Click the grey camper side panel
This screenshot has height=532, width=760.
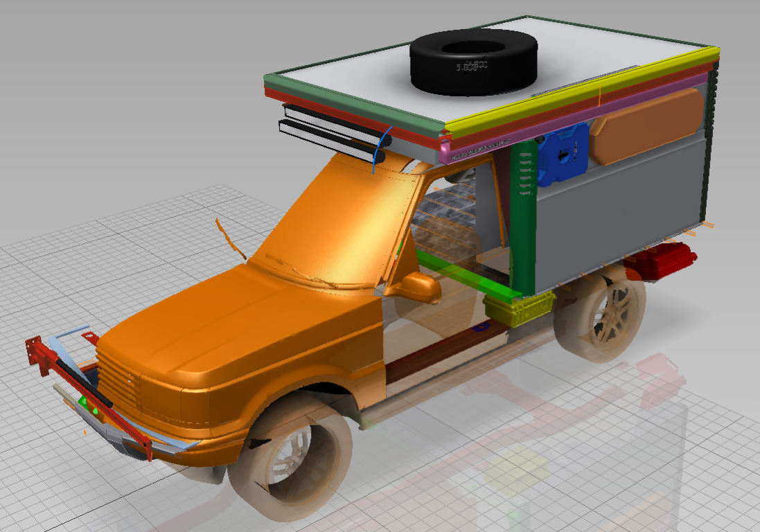(621, 213)
